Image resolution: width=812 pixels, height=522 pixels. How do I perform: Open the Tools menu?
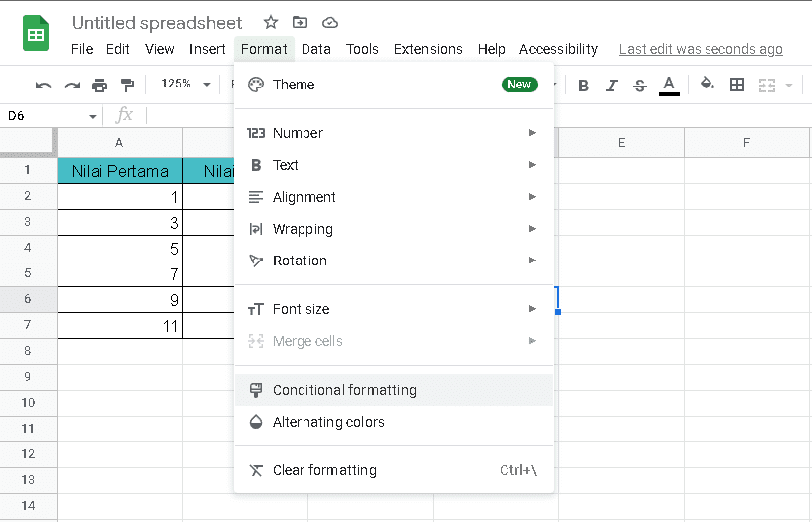click(362, 49)
